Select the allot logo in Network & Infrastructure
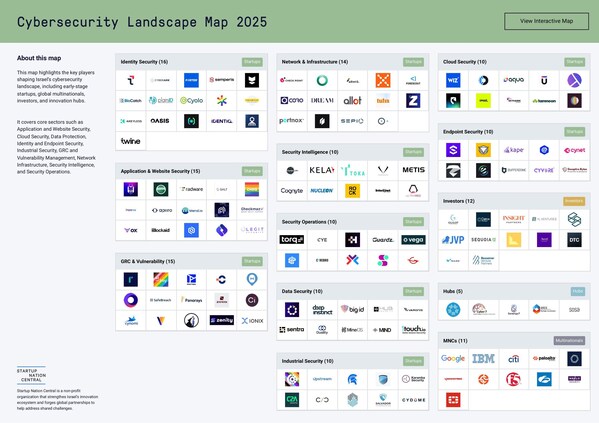This screenshot has width=599, height=423. pos(352,100)
